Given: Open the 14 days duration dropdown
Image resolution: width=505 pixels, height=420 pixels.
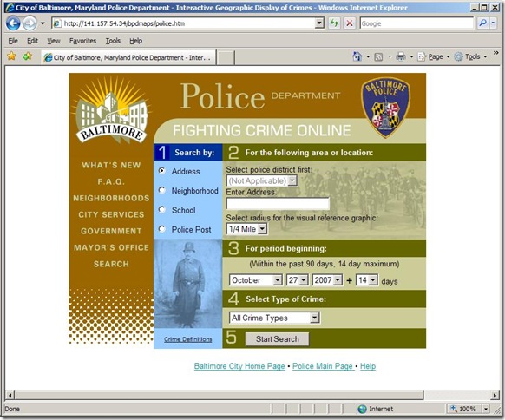Looking at the screenshot, I should [x=366, y=280].
